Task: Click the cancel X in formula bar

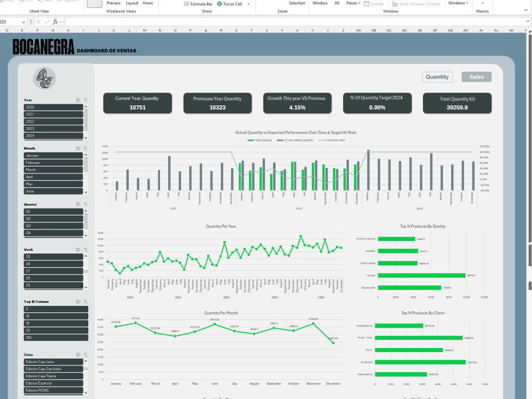Action: (x=38, y=22)
